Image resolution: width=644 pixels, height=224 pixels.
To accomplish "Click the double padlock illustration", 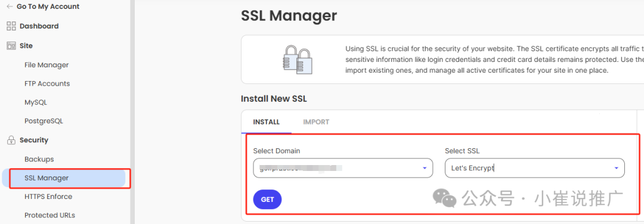I will (298, 60).
